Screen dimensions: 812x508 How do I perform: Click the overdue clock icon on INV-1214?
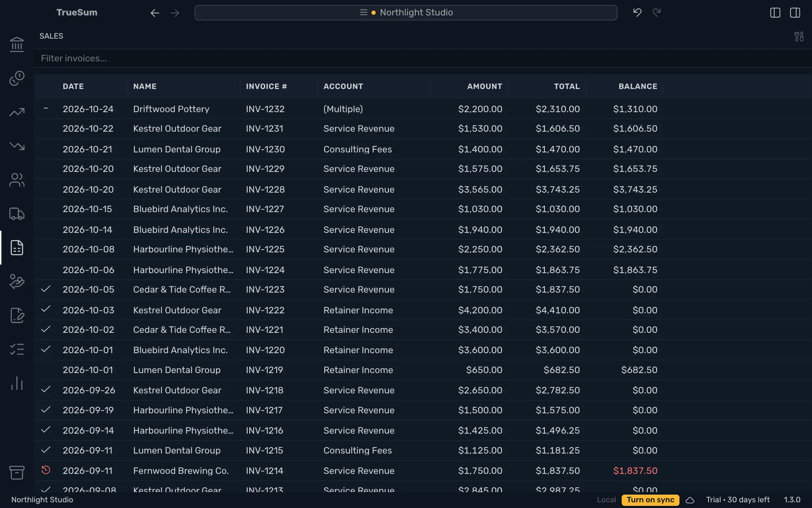point(46,470)
